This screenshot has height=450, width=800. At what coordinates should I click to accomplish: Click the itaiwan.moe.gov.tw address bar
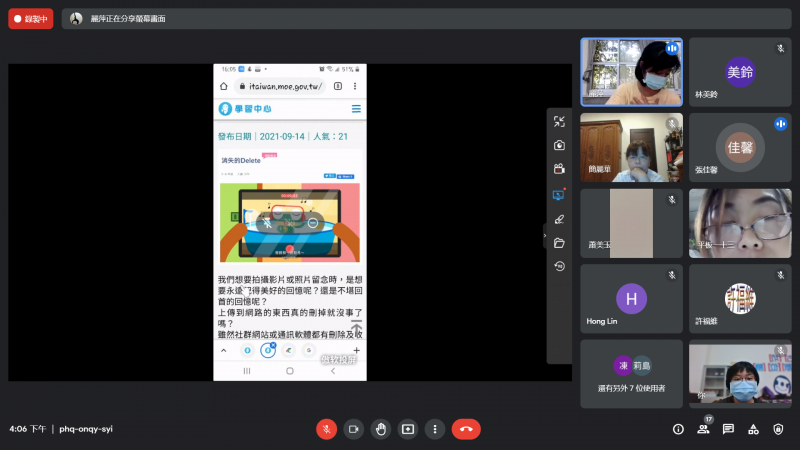point(281,86)
